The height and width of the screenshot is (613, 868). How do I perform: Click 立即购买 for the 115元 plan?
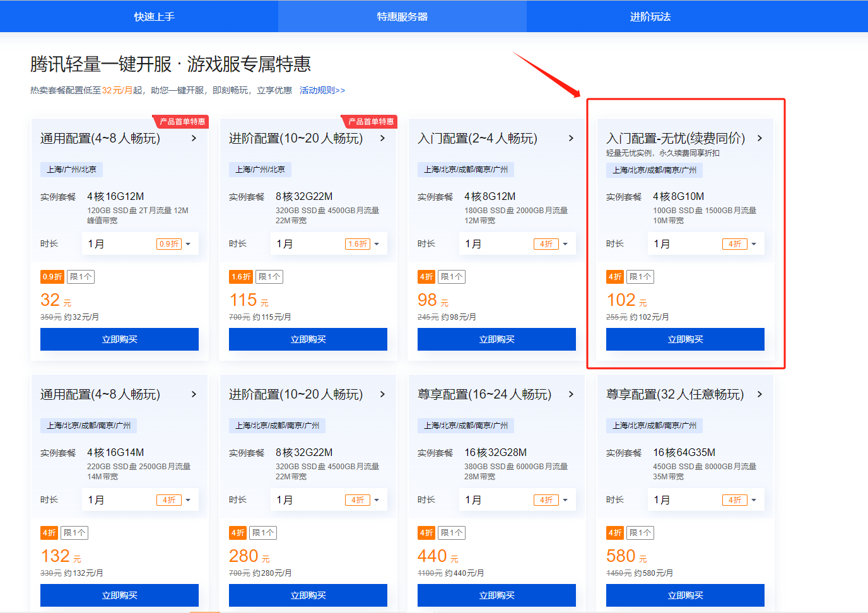308,339
